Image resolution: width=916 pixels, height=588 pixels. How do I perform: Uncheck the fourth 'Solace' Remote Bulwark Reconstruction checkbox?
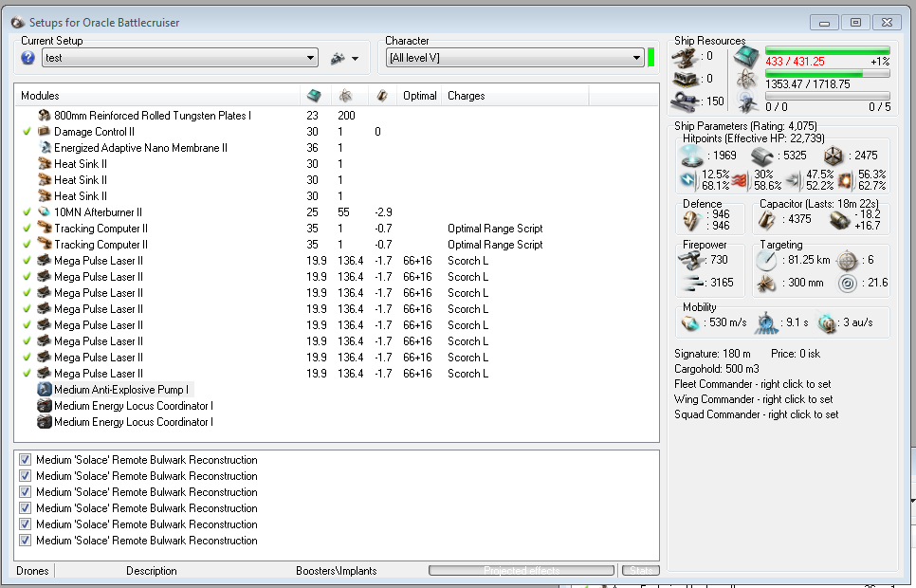pos(25,508)
